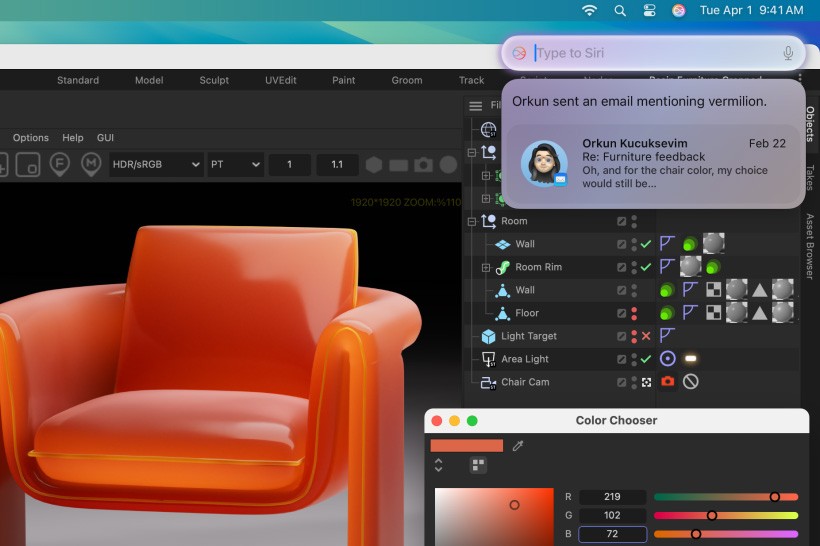Image resolution: width=820 pixels, height=546 pixels.
Task: Open the PT render mode dropdown
Action: click(234, 165)
